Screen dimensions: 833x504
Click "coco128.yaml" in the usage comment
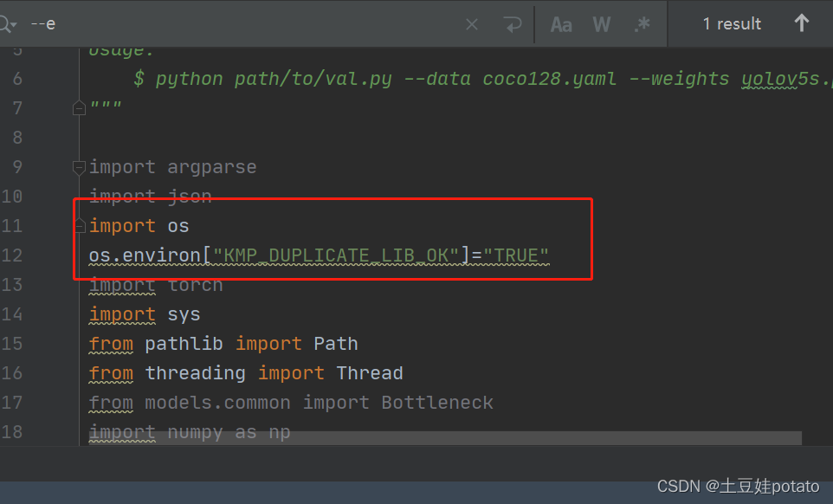coord(549,79)
